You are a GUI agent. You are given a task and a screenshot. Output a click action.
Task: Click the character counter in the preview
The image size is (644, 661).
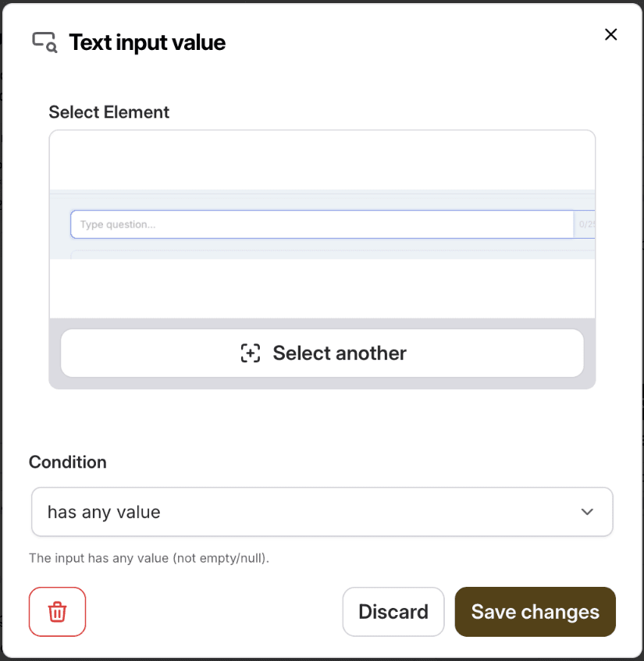point(585,225)
